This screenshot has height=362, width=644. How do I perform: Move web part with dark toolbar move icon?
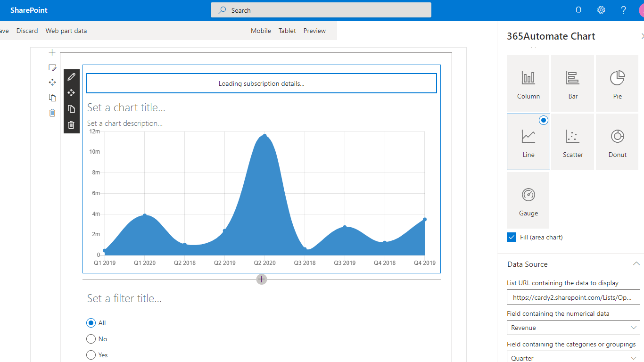(71, 93)
